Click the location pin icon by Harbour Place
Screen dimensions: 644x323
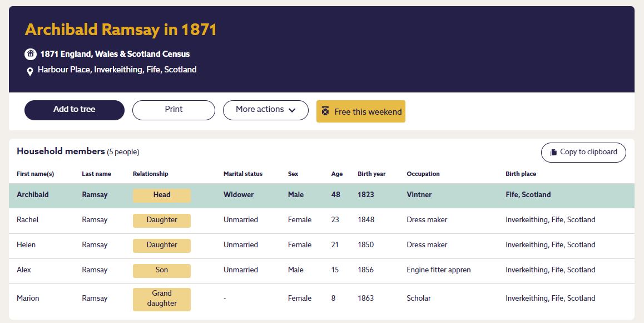30,71
